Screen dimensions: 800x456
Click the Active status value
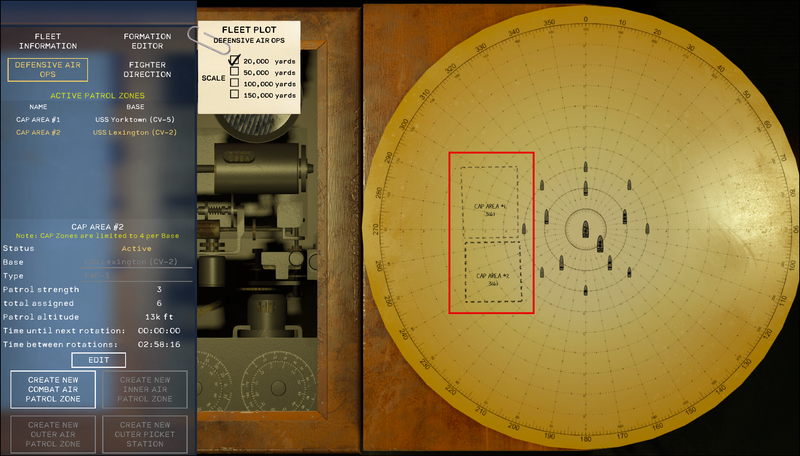(136, 248)
